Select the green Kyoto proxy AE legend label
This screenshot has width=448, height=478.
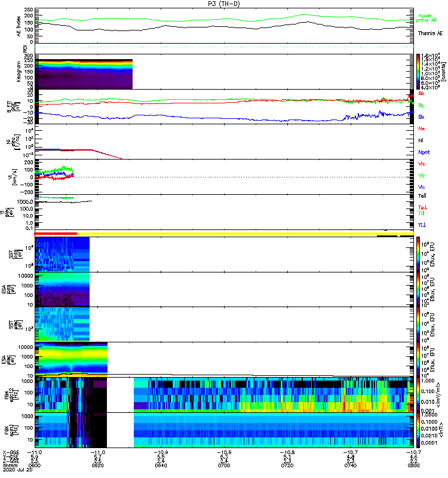426,18
